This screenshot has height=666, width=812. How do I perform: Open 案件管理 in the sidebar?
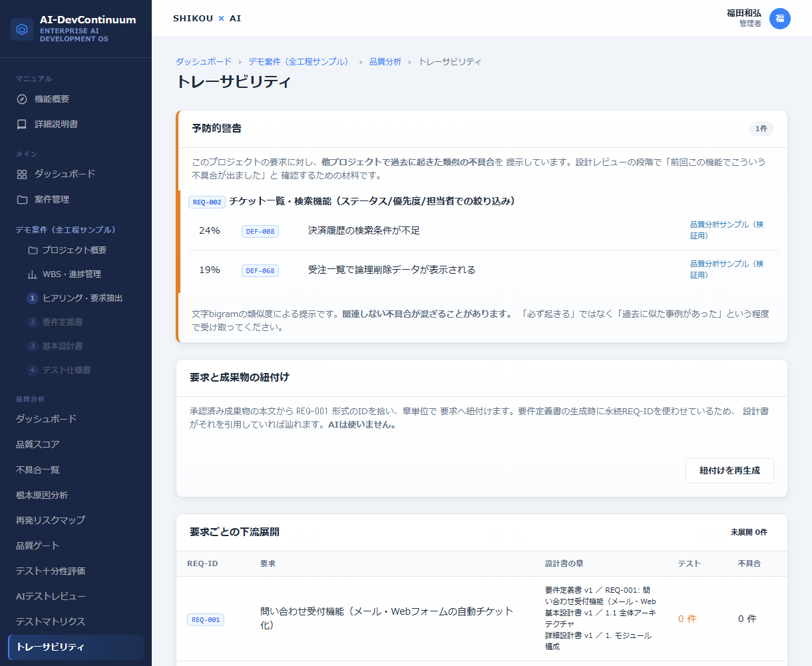[x=76, y=200]
